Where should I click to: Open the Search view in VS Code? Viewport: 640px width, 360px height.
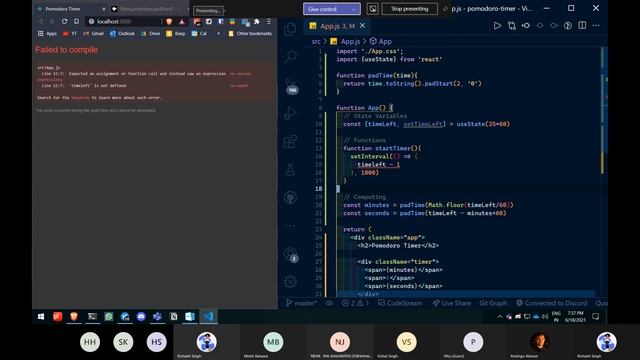(x=290, y=56)
